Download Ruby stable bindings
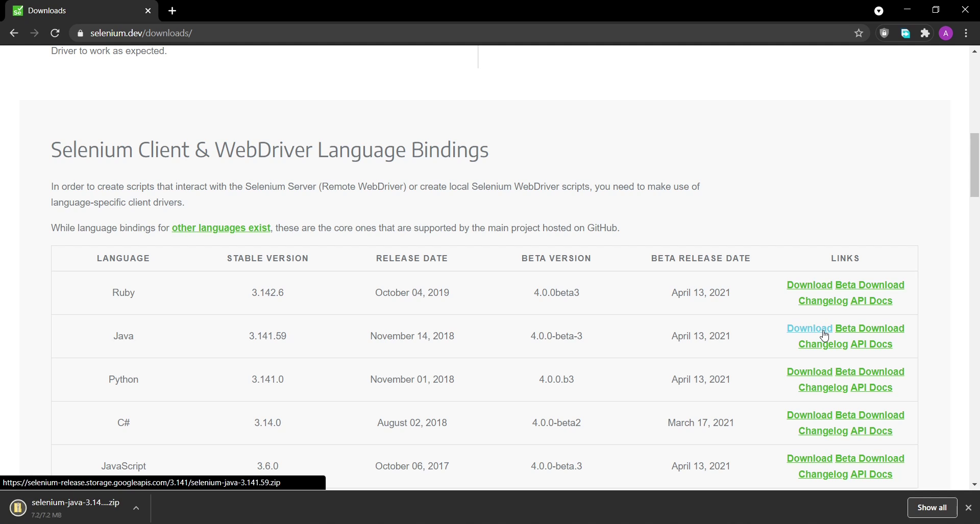 (x=810, y=285)
